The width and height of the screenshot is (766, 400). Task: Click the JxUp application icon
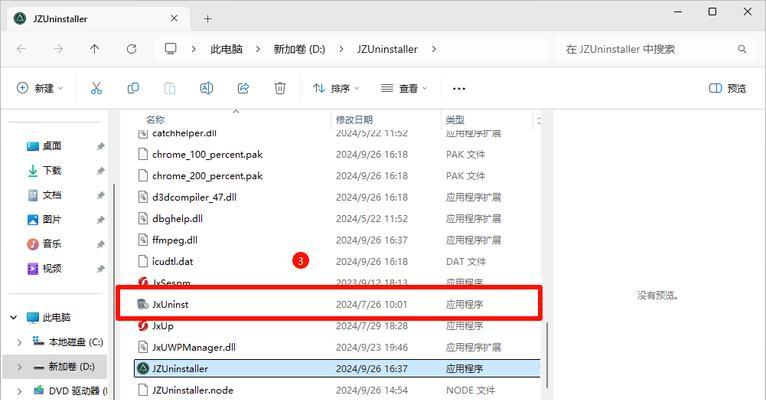143,326
